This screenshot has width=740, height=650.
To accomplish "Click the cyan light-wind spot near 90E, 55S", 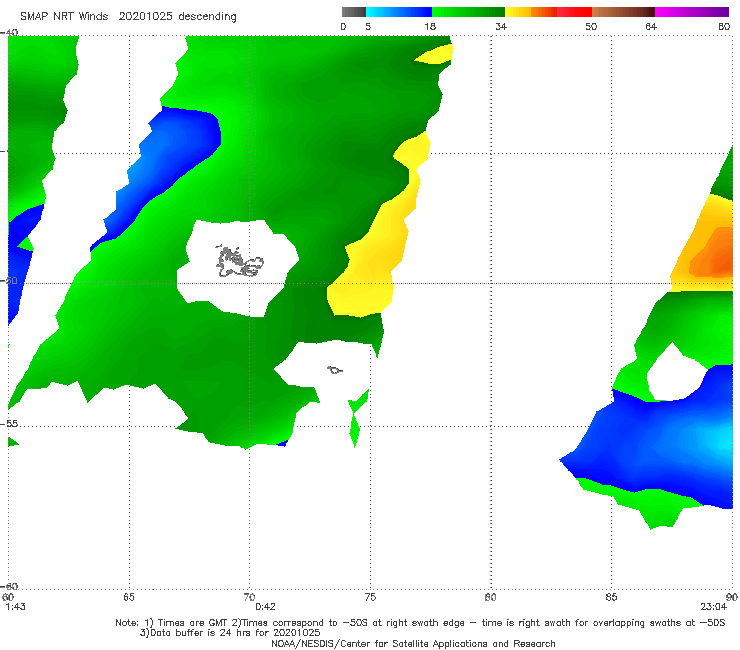I will [x=722, y=441].
